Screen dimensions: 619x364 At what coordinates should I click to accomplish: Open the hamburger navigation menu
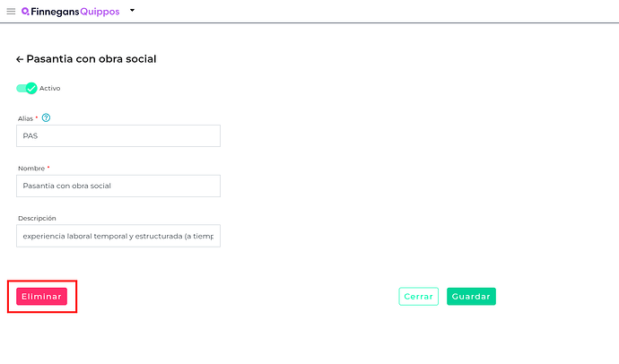point(11,12)
